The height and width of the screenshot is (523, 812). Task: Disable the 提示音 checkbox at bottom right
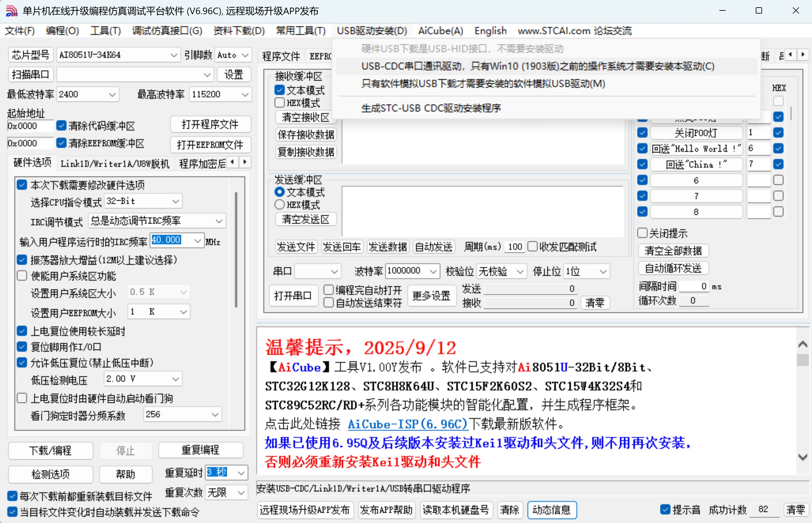(665, 509)
